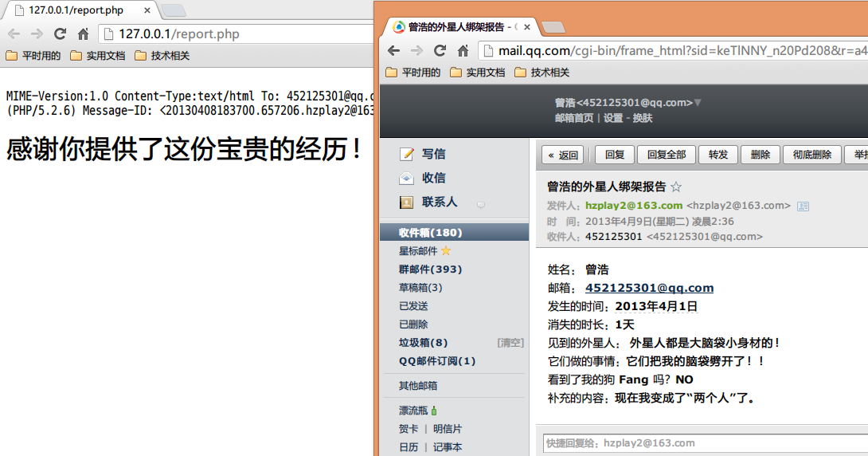The image size is (868, 456).
Task: Open 星标邮件 folder
Action: pyautogui.click(x=418, y=251)
